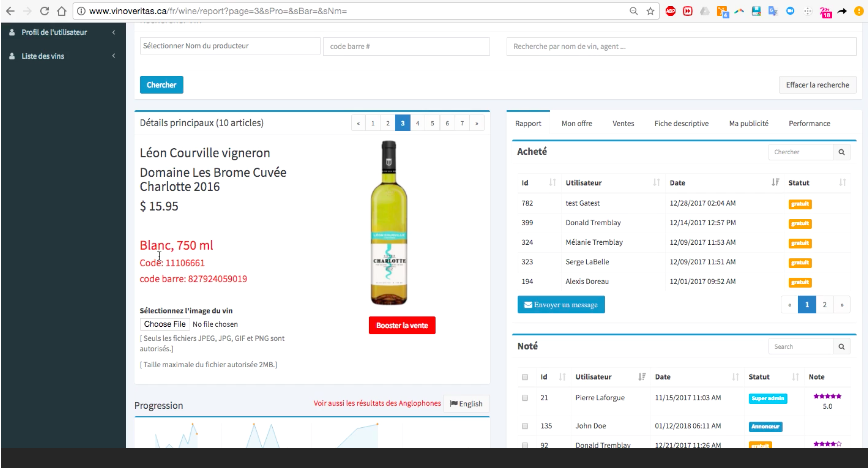This screenshot has width=868, height=469.
Task: Switch to the Rapport tab
Action: [528, 123]
